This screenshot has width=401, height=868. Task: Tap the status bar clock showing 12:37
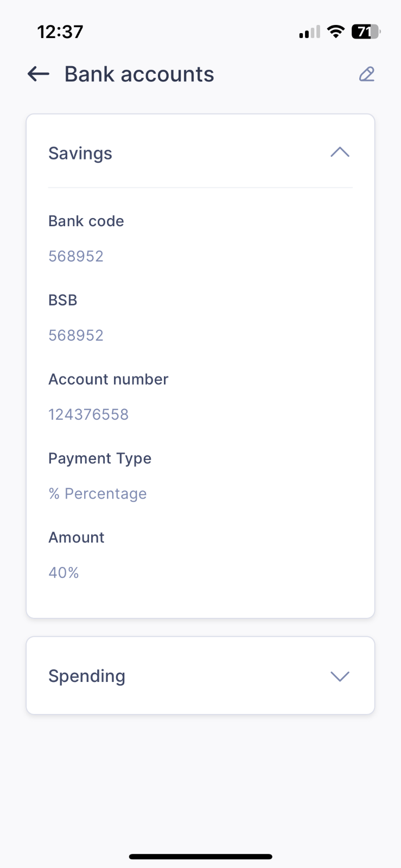[60, 31]
